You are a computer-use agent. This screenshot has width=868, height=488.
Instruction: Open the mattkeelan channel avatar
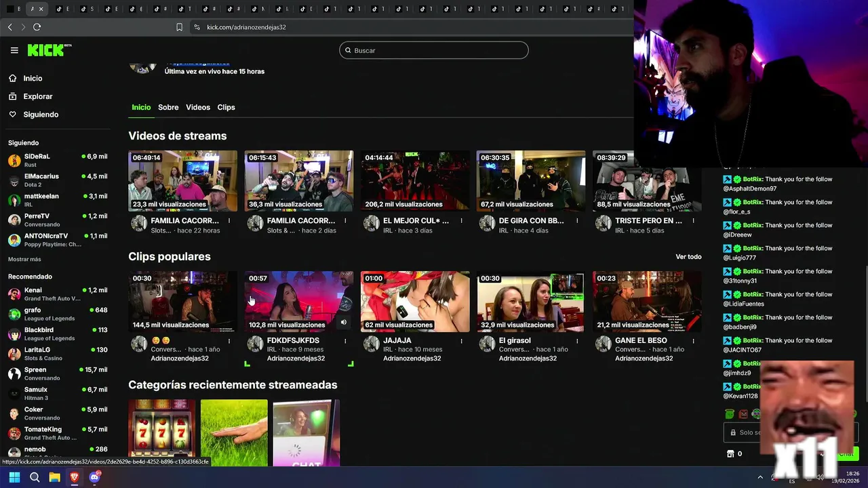(14, 200)
